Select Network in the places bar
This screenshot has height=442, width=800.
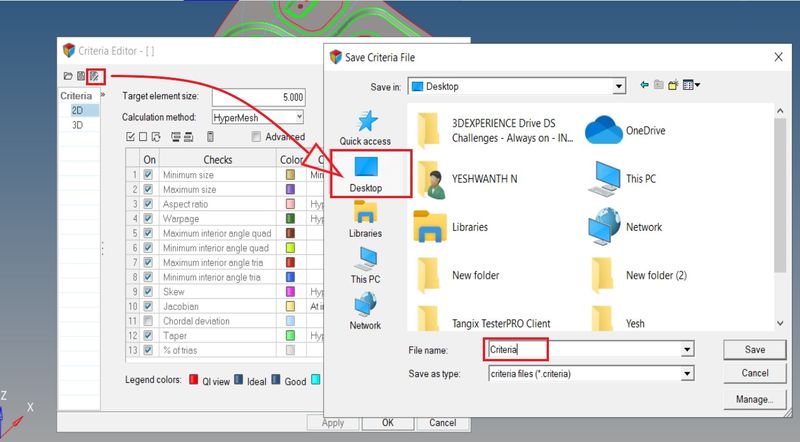click(x=365, y=311)
